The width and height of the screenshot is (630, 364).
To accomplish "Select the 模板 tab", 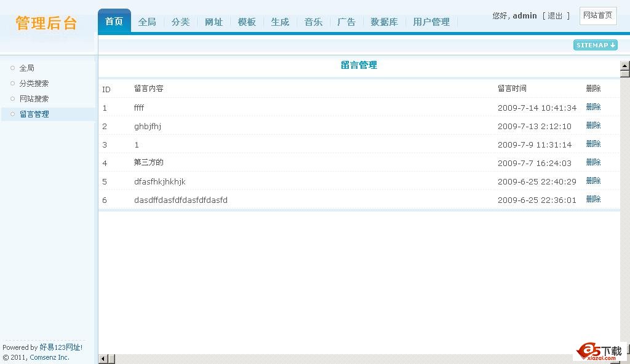I will [247, 22].
